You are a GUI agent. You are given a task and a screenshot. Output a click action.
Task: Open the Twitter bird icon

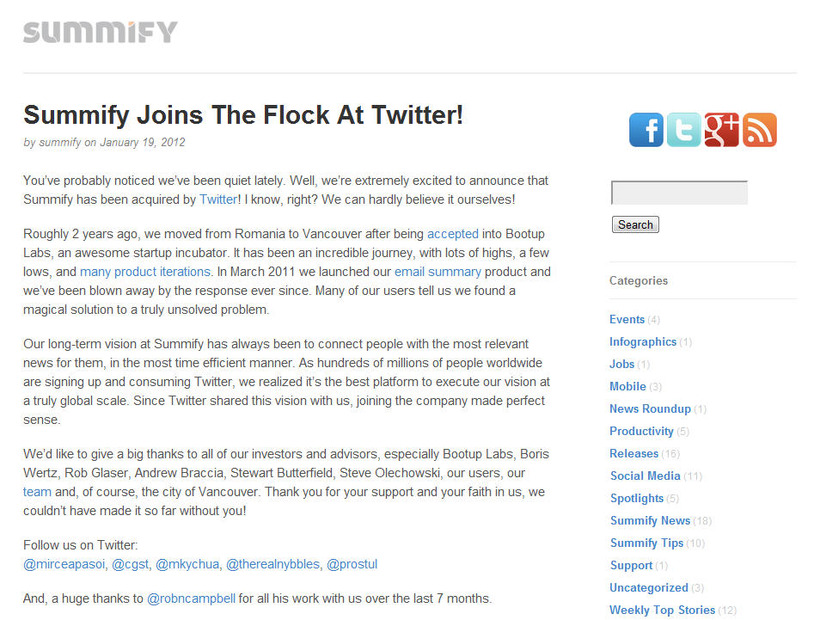[x=684, y=130]
